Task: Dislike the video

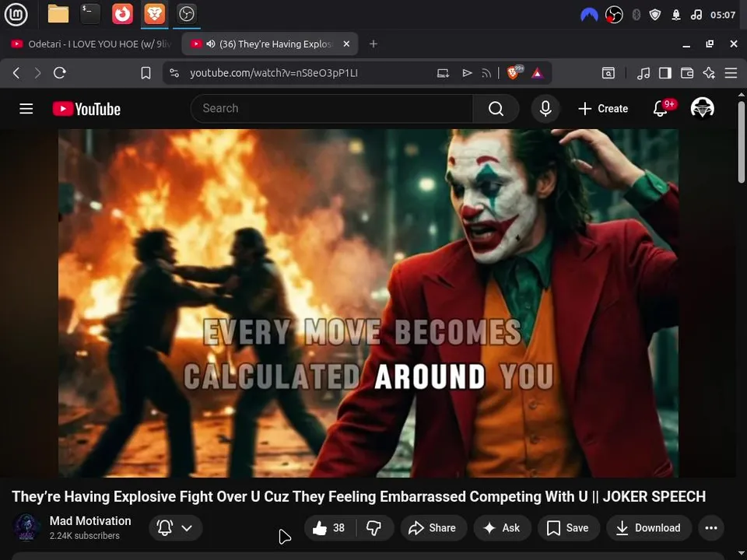Action: coord(374,527)
